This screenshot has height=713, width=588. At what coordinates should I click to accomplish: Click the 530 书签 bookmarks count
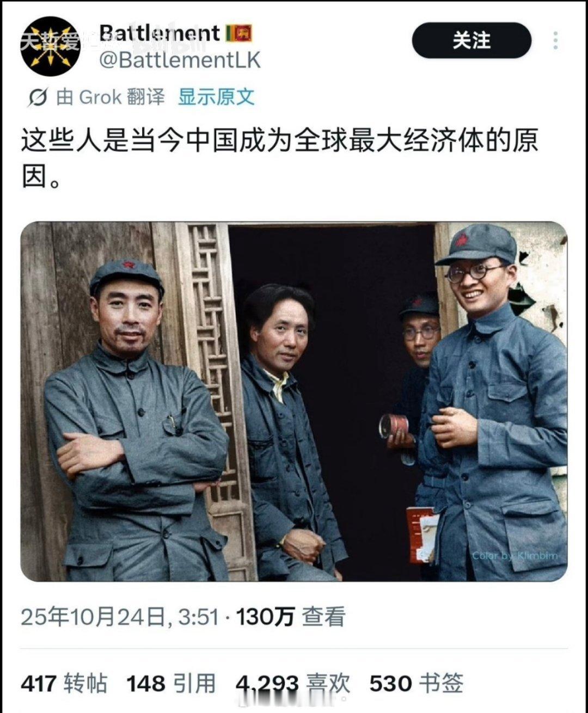point(416,684)
